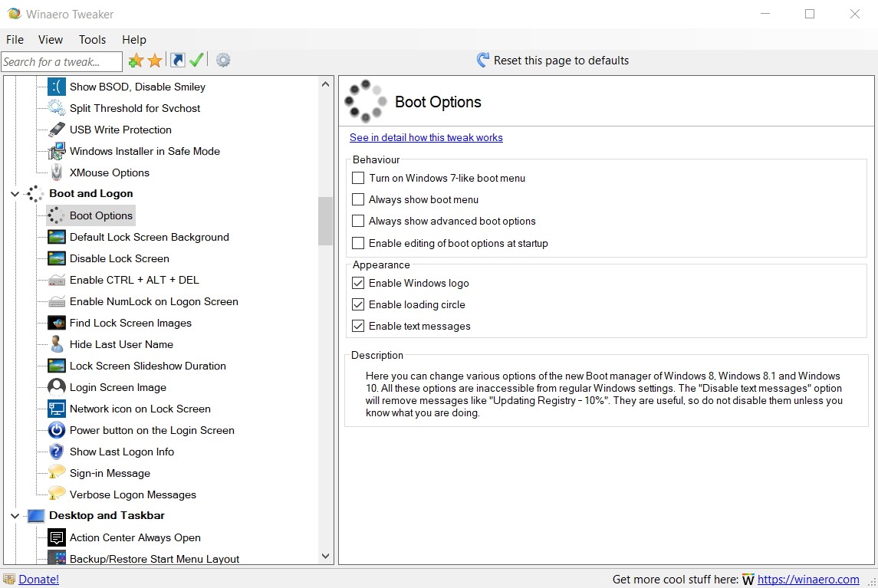This screenshot has height=588, width=878.
Task: Click the Login Screen Image avatar icon
Action: 57,387
